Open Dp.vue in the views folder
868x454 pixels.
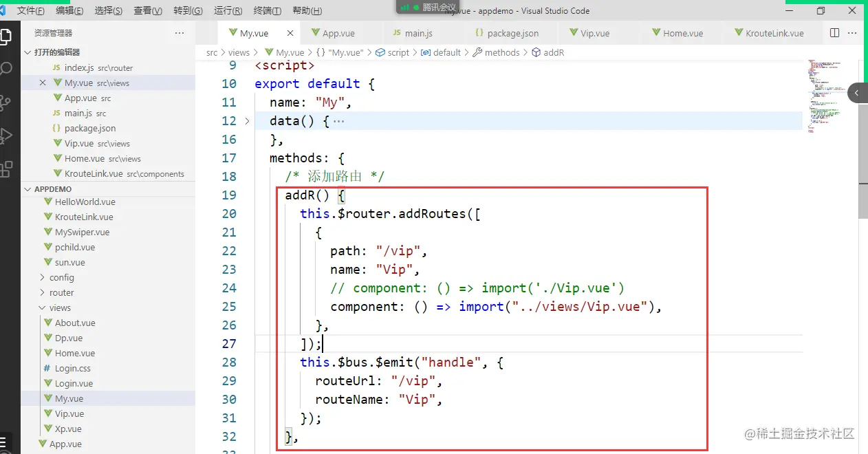(108, 338)
